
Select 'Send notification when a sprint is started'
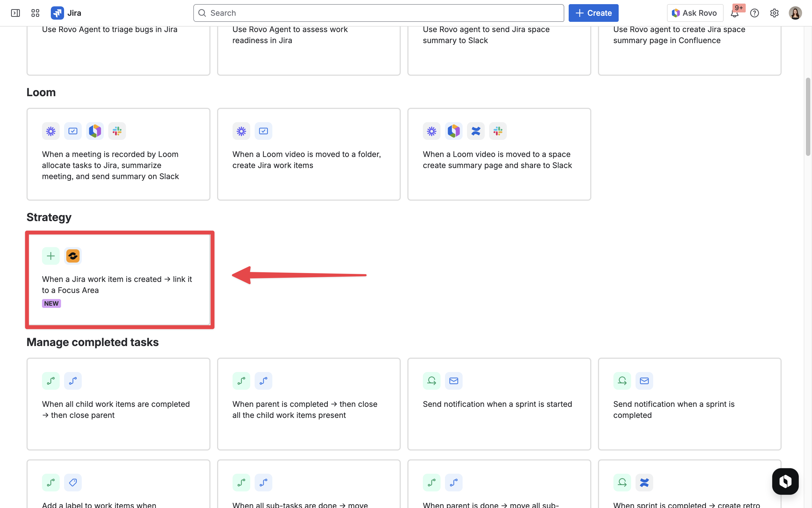499,404
